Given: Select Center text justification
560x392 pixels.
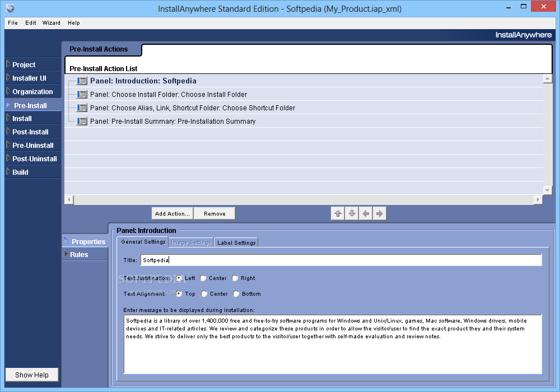Looking at the screenshot, I should tap(203, 278).
